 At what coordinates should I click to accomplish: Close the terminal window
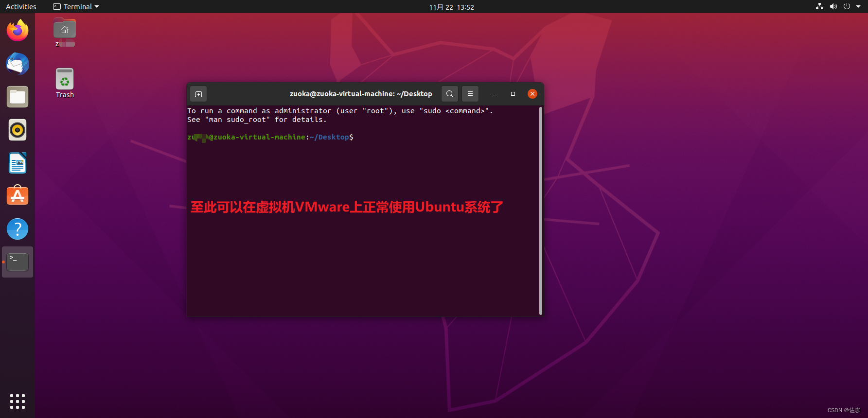532,94
